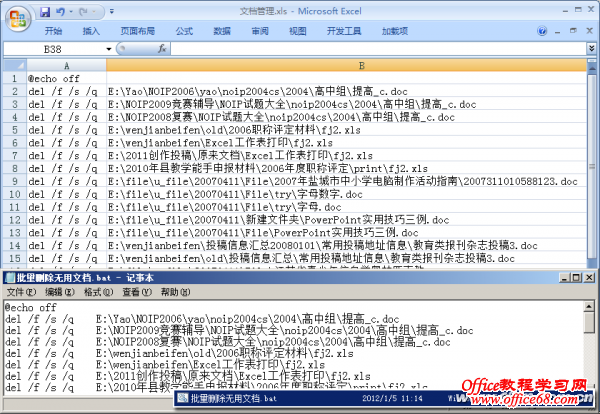Image resolution: width=600 pixels, height=414 pixels.
Task: Click Notepad line with Yao\NOIP2006 path
Action: tap(202, 319)
